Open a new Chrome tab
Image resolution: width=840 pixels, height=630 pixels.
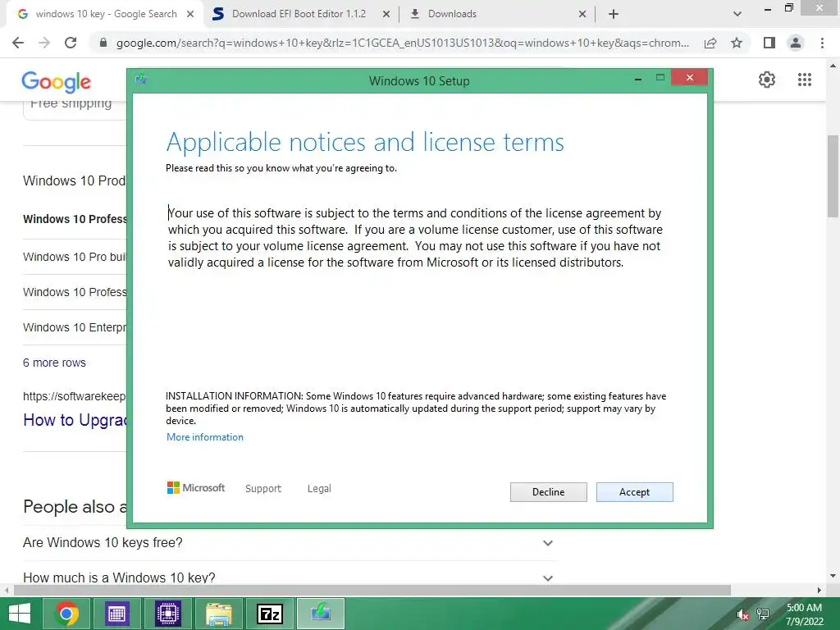click(614, 14)
